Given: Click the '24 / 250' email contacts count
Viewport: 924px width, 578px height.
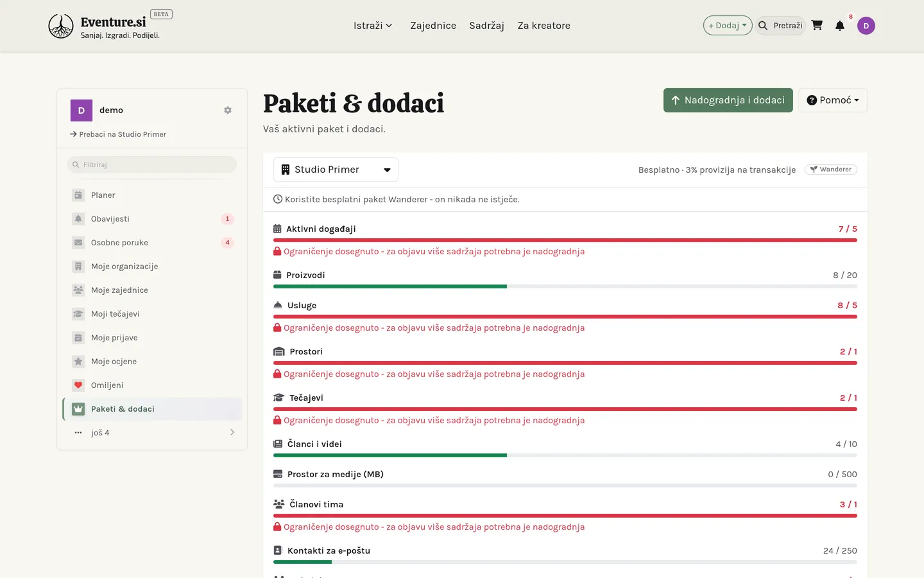Looking at the screenshot, I should click(x=840, y=550).
